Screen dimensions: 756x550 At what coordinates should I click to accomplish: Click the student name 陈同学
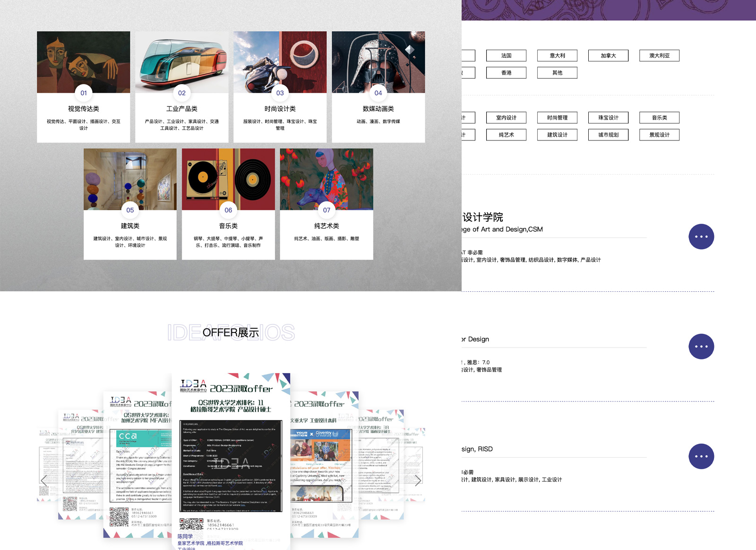[185, 536]
